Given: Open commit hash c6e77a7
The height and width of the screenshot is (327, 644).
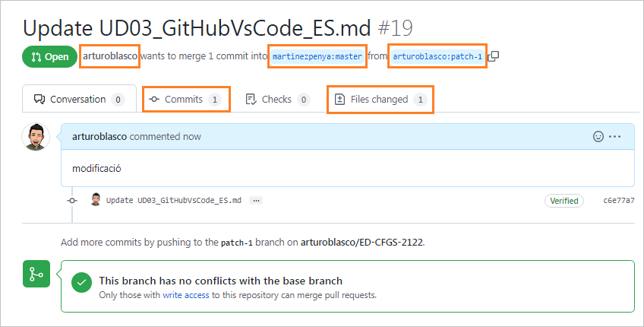Looking at the screenshot, I should 618,201.
